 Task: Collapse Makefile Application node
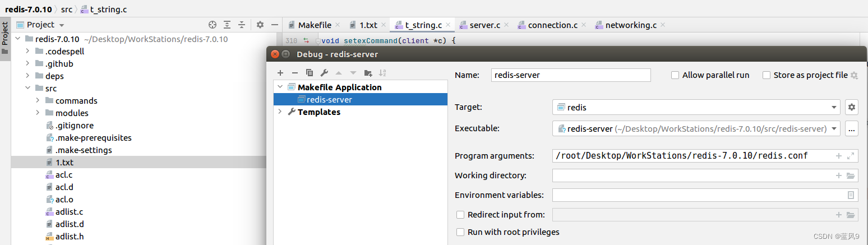tap(280, 87)
